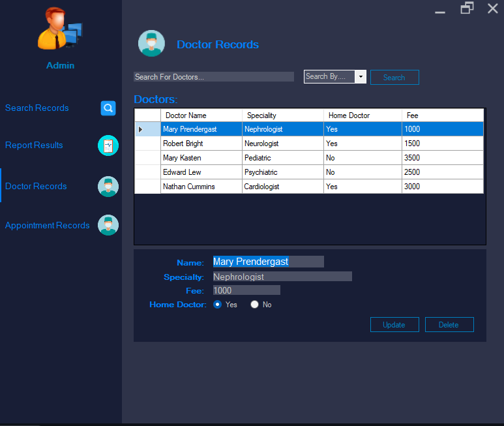Image resolution: width=504 pixels, height=426 pixels.
Task: Open the Appointment Records menu item
Action: point(47,225)
